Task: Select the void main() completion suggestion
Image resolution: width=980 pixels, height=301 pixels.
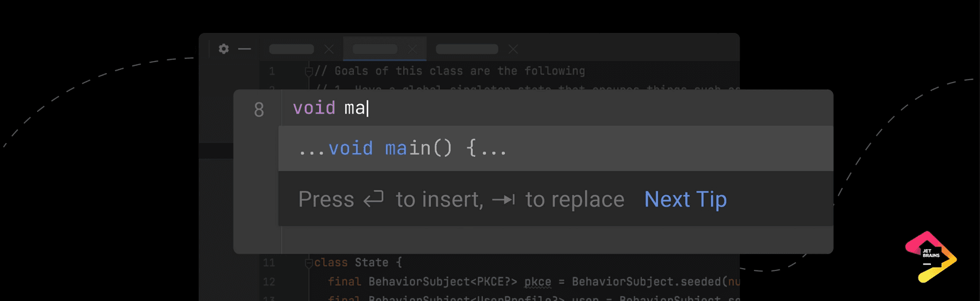Action: pyautogui.click(x=403, y=148)
